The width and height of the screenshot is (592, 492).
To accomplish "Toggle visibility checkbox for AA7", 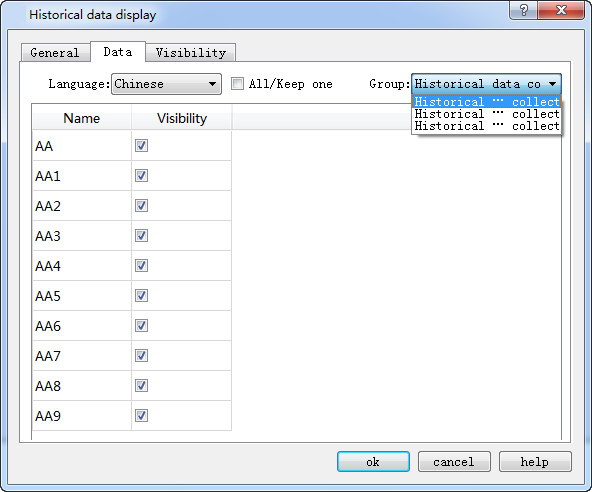I will tap(141, 355).
